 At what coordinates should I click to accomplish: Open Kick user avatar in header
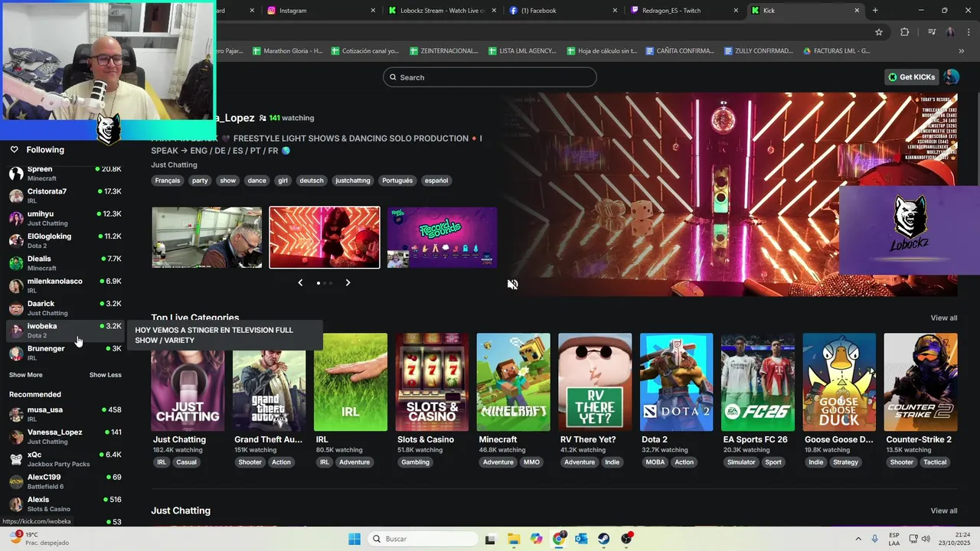tap(952, 77)
